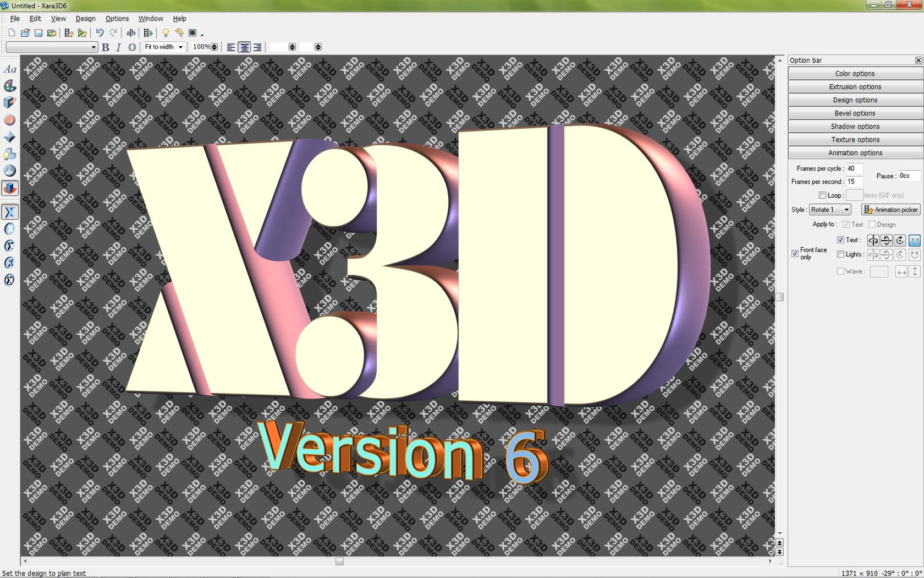Open the Options menu
This screenshot has width=924, height=578.
coord(117,19)
